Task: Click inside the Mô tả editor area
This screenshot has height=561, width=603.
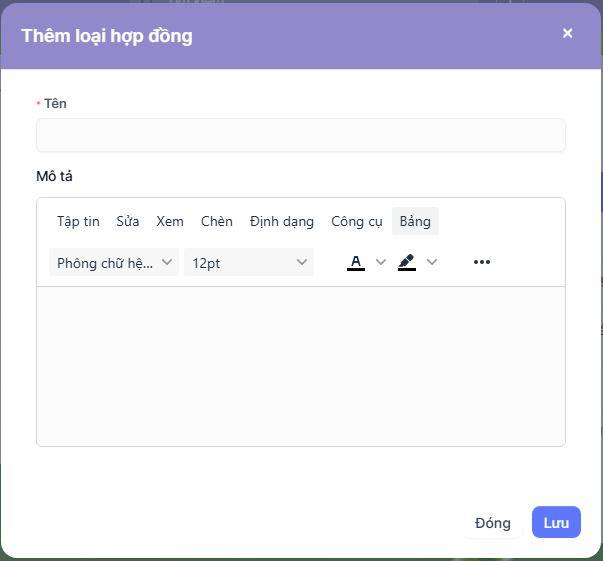Action: pos(300,365)
